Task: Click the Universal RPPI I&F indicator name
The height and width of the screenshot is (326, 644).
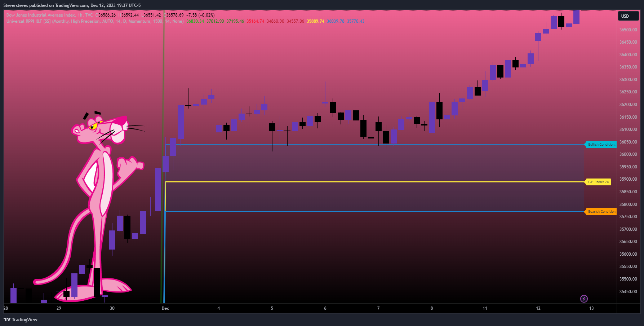Action: tap(95, 21)
